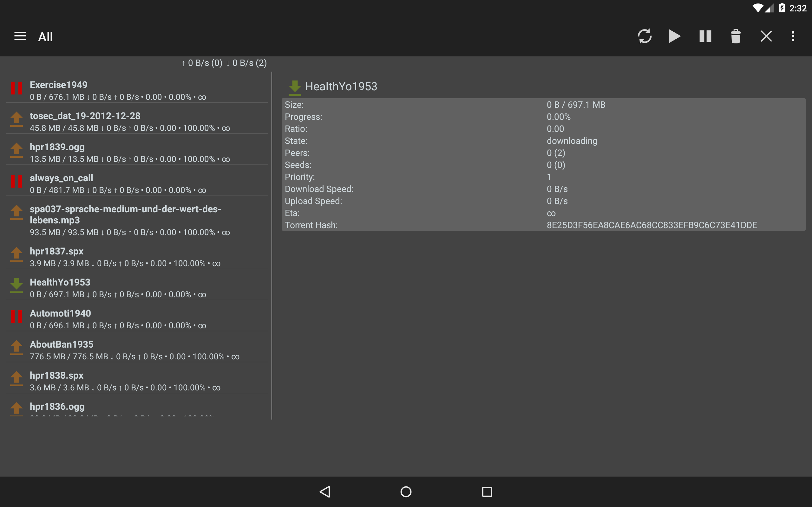
Task: Select the Exercise1949 paused torrent
Action: 137,90
